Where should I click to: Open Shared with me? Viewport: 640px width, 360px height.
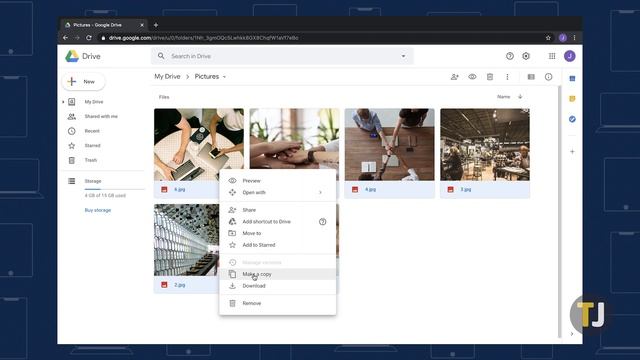pos(101,116)
